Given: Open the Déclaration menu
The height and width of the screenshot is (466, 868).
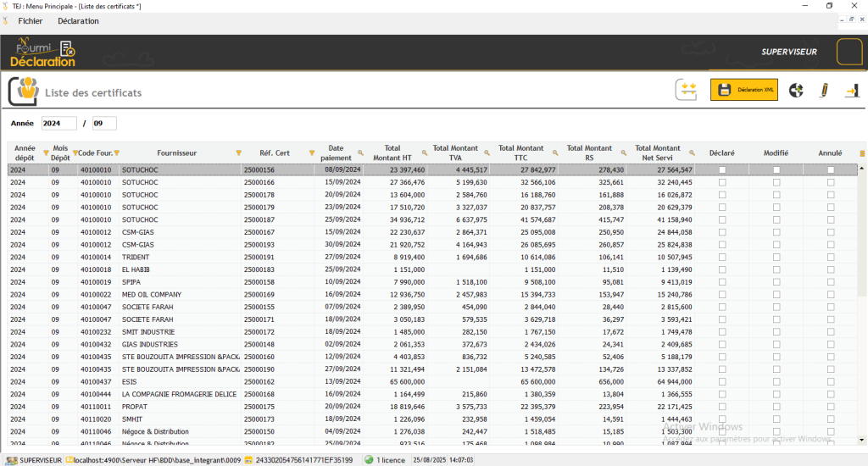Looking at the screenshot, I should 78,20.
